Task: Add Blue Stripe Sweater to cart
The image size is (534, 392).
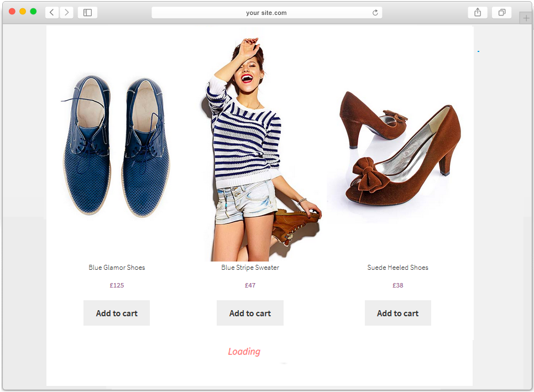Action: click(x=250, y=313)
